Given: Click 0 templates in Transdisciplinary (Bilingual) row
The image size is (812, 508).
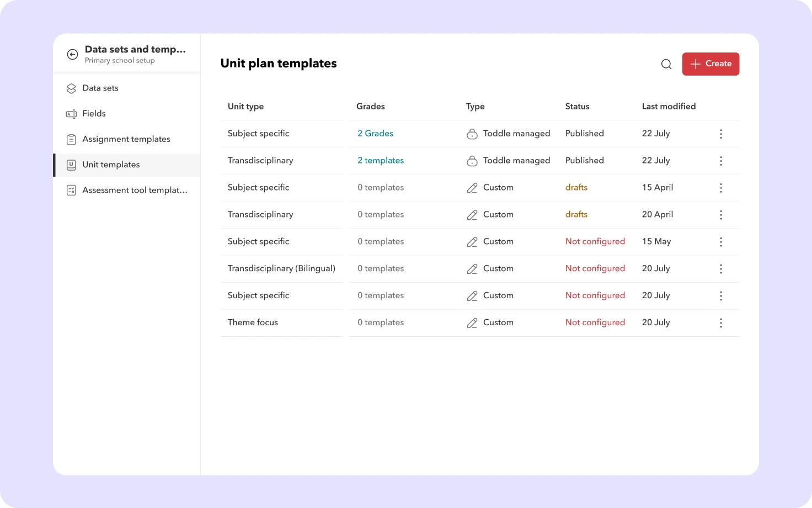Looking at the screenshot, I should click(x=381, y=269).
